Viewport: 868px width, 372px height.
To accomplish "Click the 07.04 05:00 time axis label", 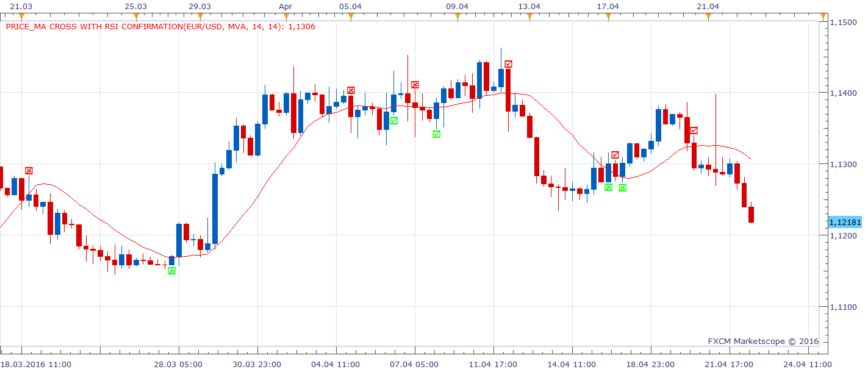I will [x=414, y=365].
